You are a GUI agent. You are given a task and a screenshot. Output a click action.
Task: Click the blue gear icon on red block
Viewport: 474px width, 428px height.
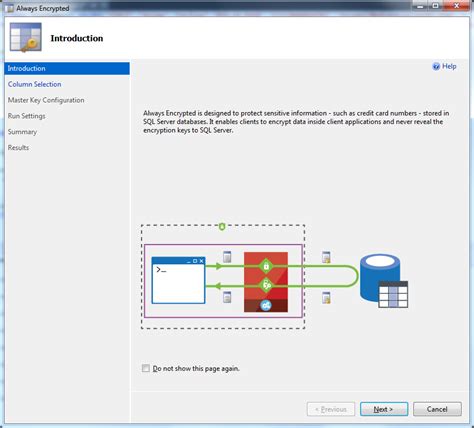266,305
